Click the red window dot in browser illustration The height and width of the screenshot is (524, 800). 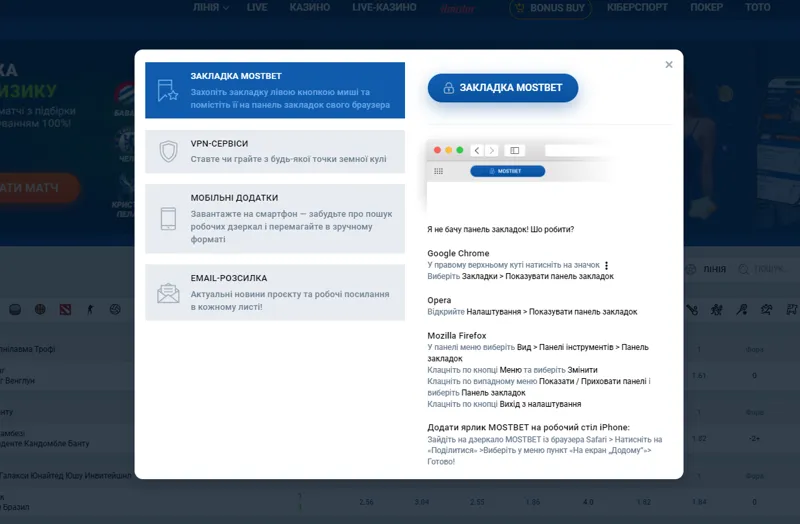[437, 150]
